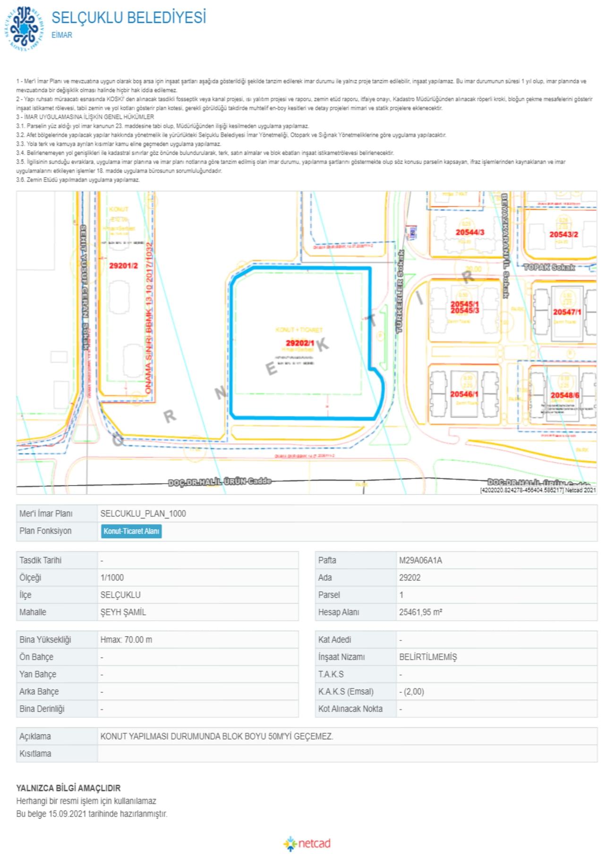Click the TÜRKERLER Sokak street label

point(400,291)
